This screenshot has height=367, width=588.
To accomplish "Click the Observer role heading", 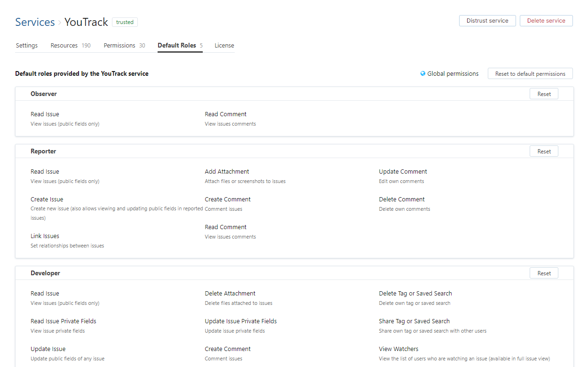I will (x=44, y=94).
